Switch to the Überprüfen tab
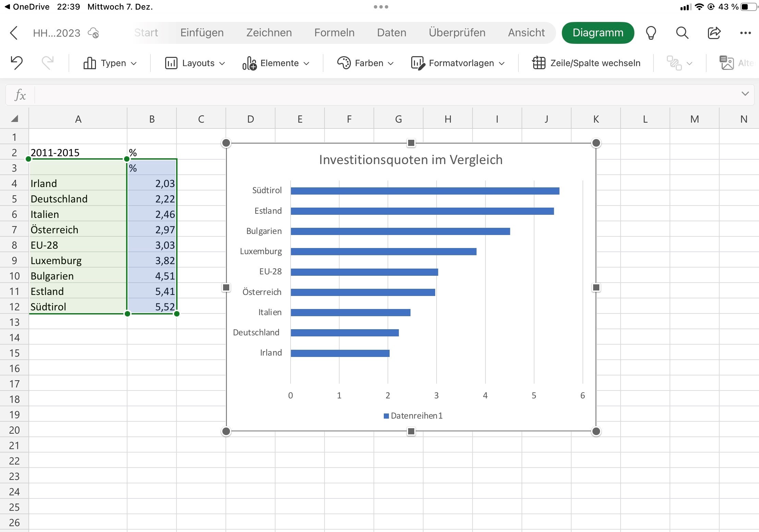The width and height of the screenshot is (759, 532). 457,33
